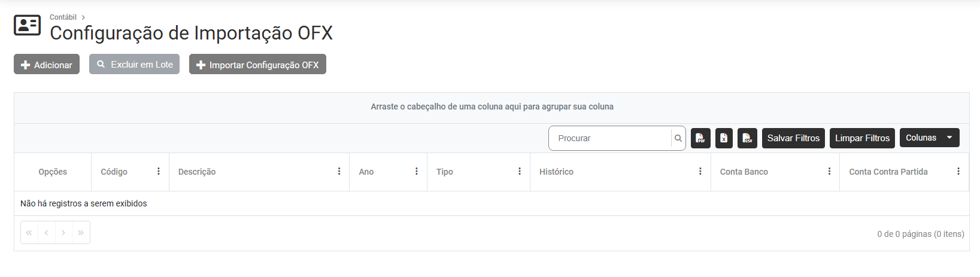Click Importar Configuração OFX button
Image resolution: width=980 pixels, height=277 pixels.
tap(257, 65)
